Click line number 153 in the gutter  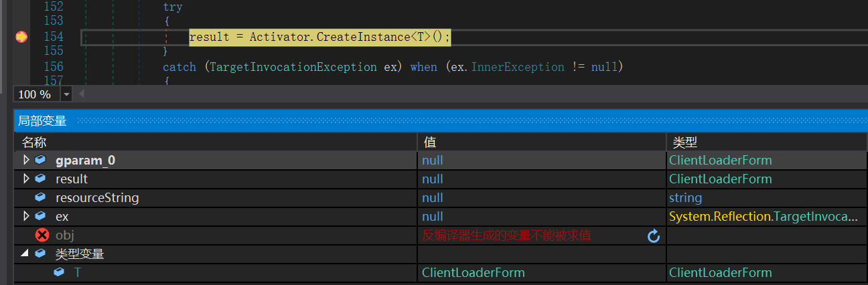53,21
